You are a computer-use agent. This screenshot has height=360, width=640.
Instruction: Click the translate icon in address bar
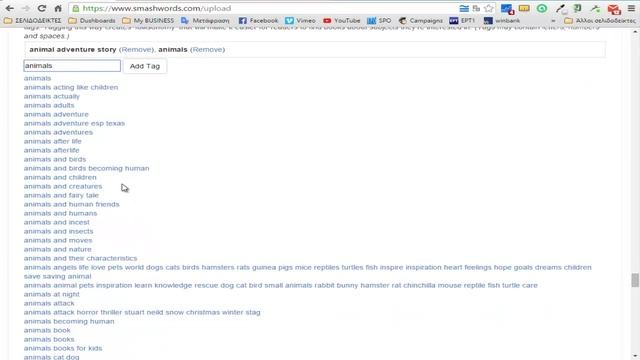point(476,8)
